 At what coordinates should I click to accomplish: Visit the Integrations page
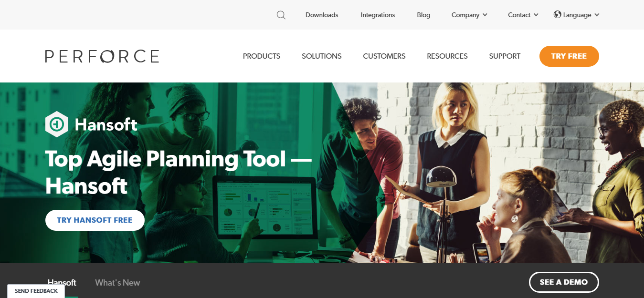(378, 15)
